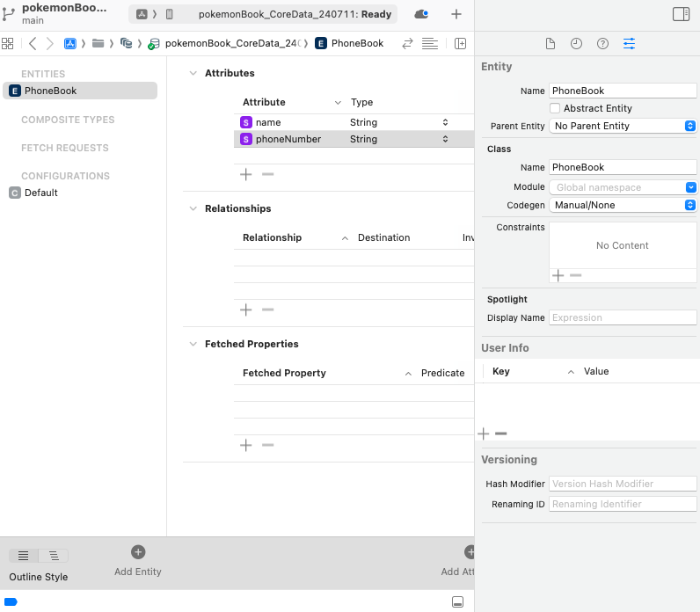Image resolution: width=700 pixels, height=612 pixels.
Task: Click the stacked model group breadcrumb icon
Action: pos(127,43)
